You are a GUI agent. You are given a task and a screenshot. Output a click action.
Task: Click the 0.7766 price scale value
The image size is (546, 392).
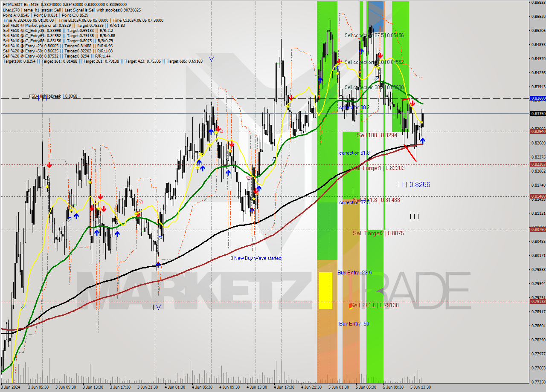pos(538,368)
